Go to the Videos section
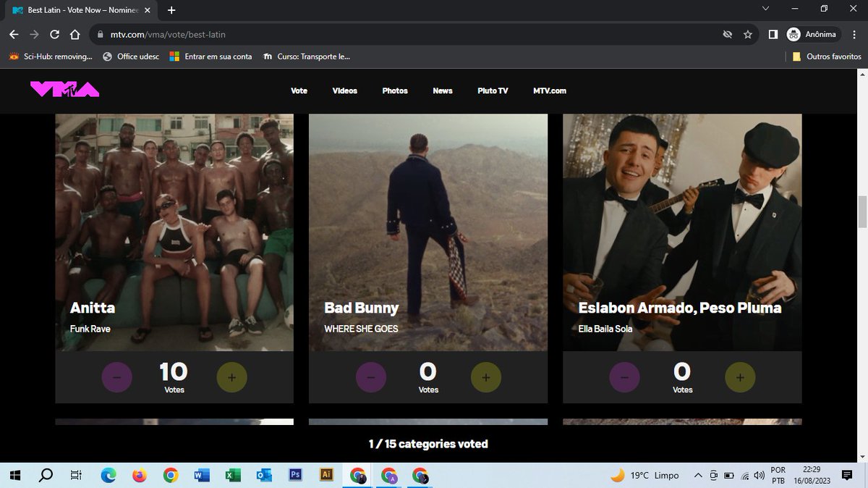868x488 pixels. 345,91
